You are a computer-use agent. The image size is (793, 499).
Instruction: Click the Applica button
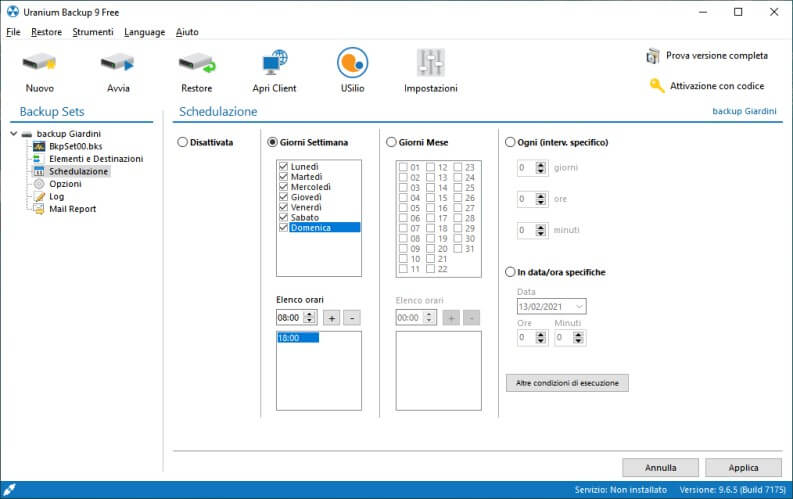(x=743, y=468)
